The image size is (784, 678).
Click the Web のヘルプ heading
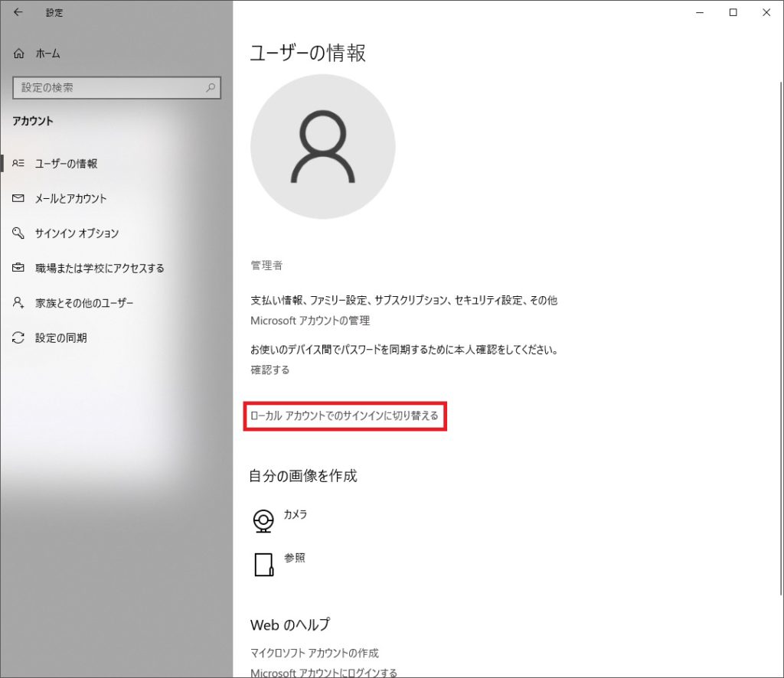(x=290, y=624)
